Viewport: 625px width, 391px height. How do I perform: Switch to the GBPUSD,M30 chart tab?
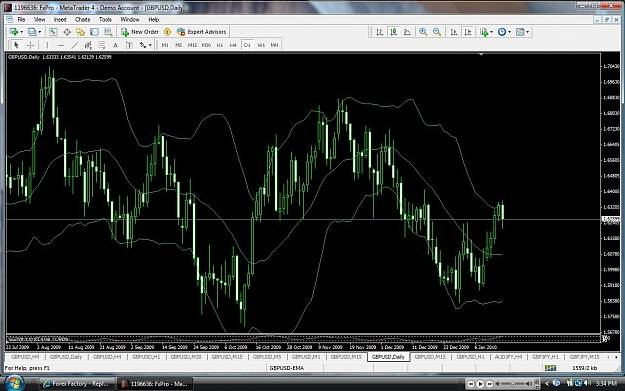point(186,357)
